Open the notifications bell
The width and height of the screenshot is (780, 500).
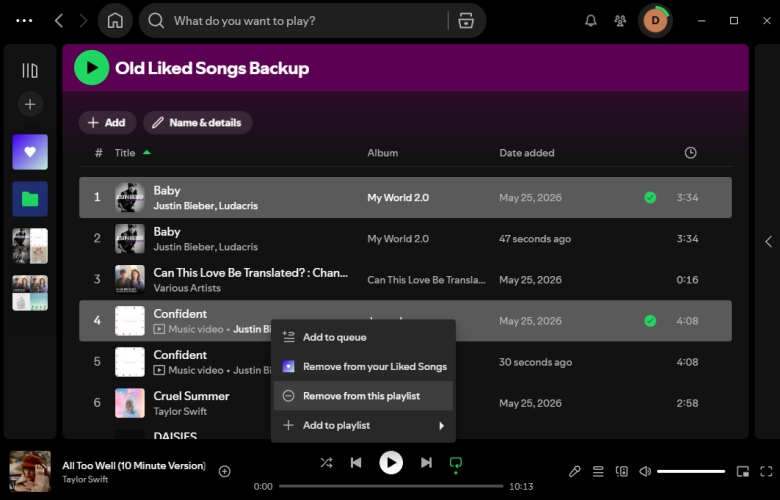[590, 20]
